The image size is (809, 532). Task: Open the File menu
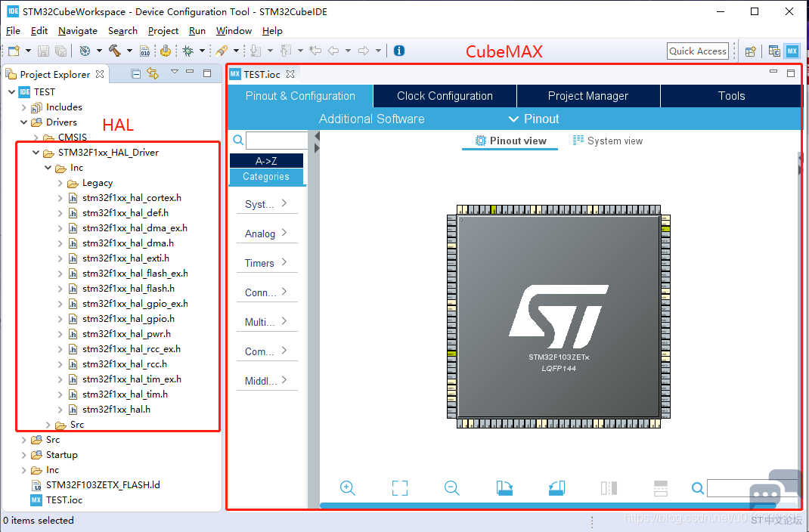pyautogui.click(x=13, y=31)
